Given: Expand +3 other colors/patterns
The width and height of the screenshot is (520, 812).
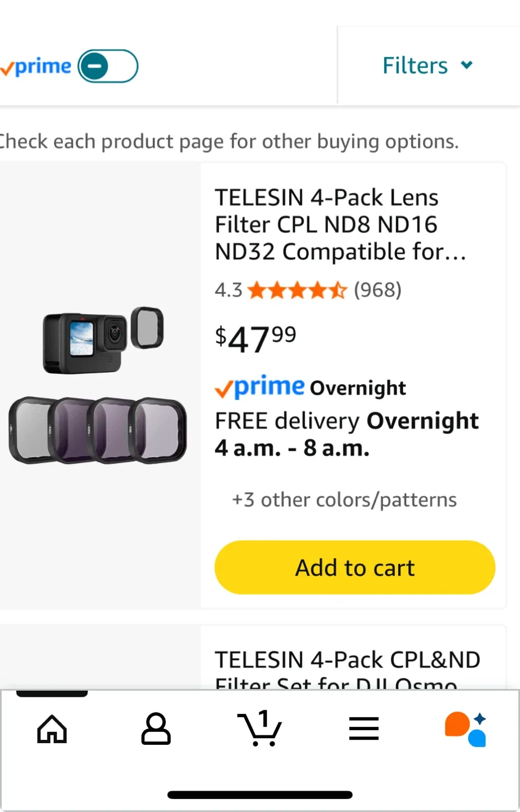Looking at the screenshot, I should pos(344,500).
